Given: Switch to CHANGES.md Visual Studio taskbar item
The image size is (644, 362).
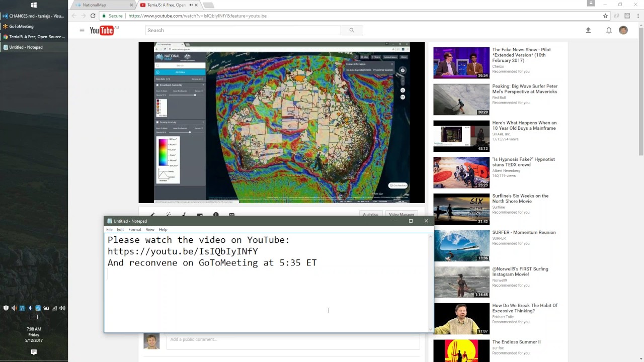Looking at the screenshot, I should [x=34, y=16].
